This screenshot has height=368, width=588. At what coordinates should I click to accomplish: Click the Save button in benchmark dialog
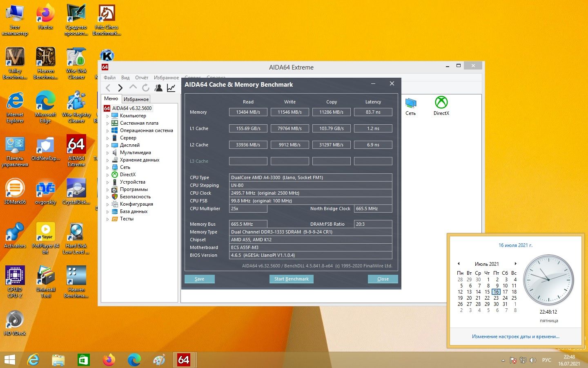199,279
